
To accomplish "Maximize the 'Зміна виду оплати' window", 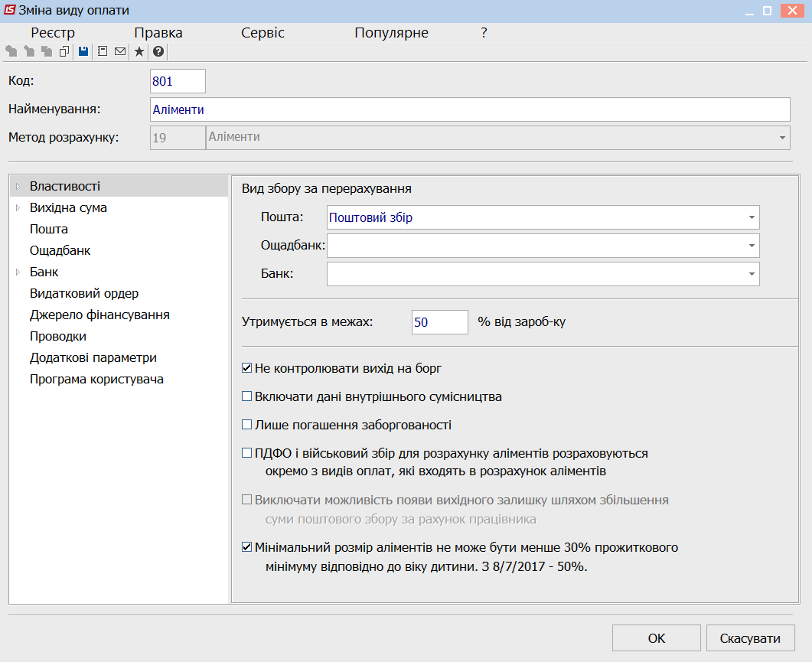I will pyautogui.click(x=768, y=11).
